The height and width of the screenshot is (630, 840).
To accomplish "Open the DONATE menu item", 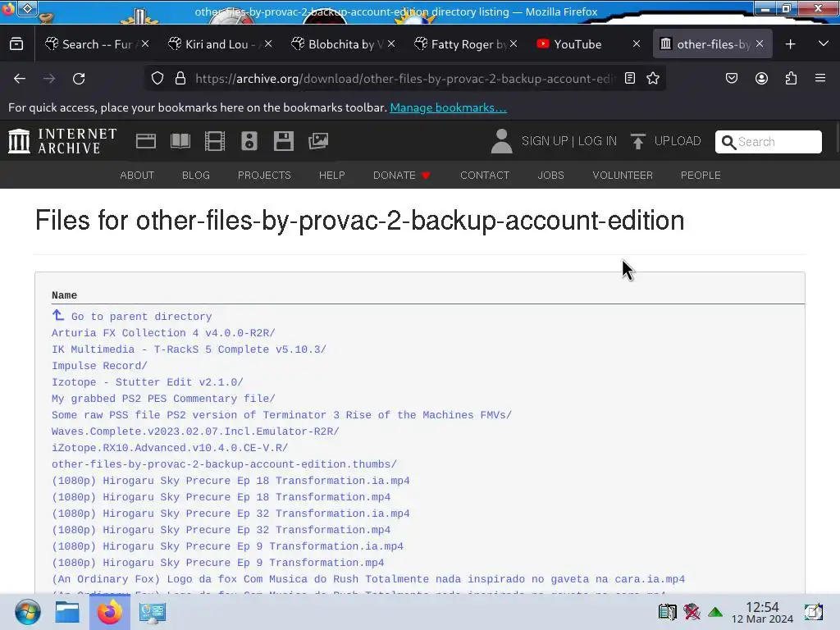I will [402, 176].
